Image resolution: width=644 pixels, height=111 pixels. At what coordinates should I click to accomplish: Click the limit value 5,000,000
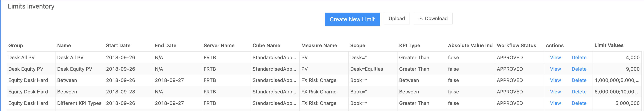627,103
